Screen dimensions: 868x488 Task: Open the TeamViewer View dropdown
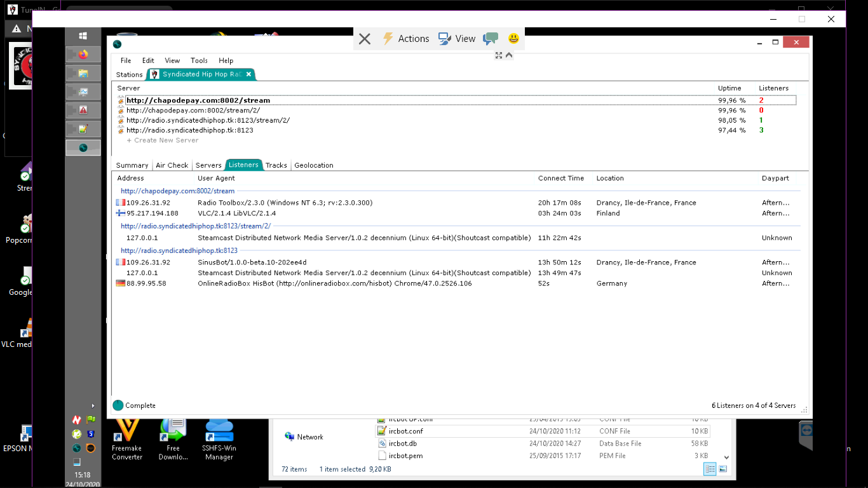(x=457, y=39)
